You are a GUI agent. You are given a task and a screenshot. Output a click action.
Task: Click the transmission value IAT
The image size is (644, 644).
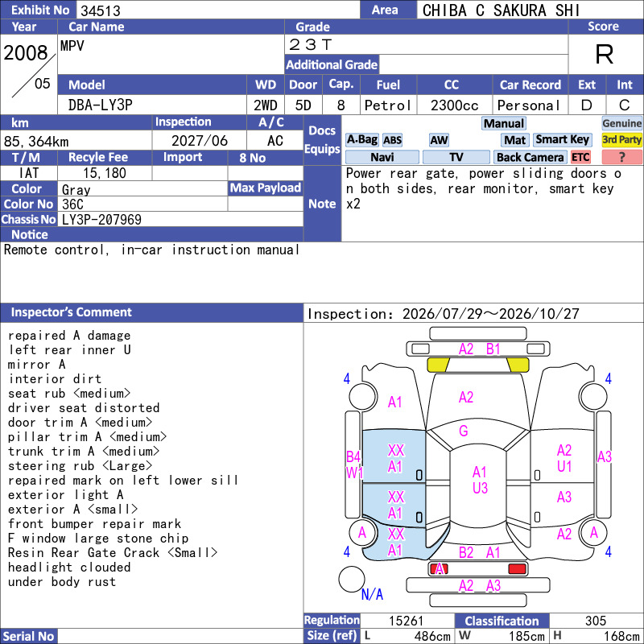coord(29,173)
